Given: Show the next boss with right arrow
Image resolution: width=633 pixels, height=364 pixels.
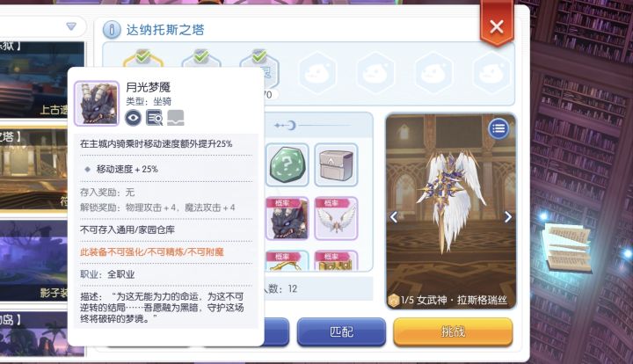Looking at the screenshot, I should (508, 217).
